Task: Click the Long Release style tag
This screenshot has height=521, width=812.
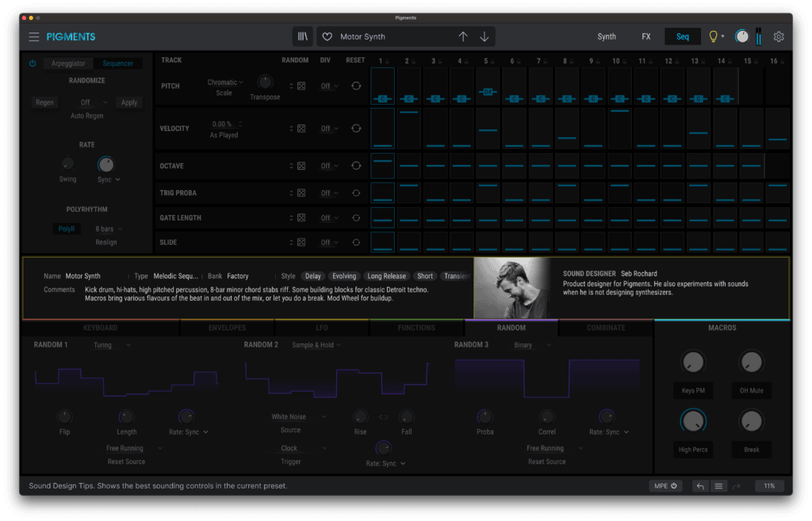Action: coord(386,276)
